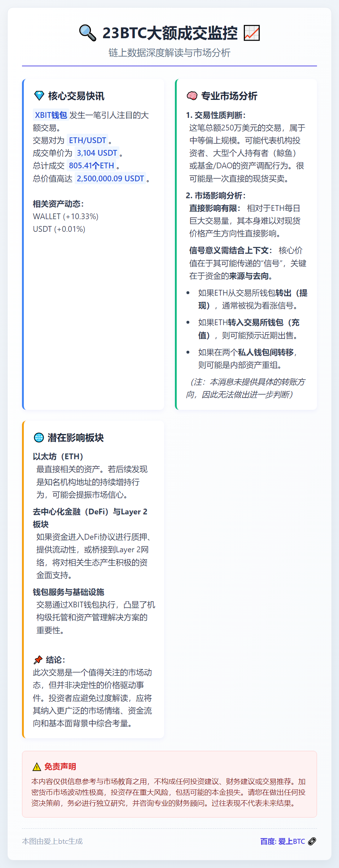The width and height of the screenshot is (339, 868).
Task: Click the ETH/USDT trading pair tag
Action: click(x=88, y=140)
